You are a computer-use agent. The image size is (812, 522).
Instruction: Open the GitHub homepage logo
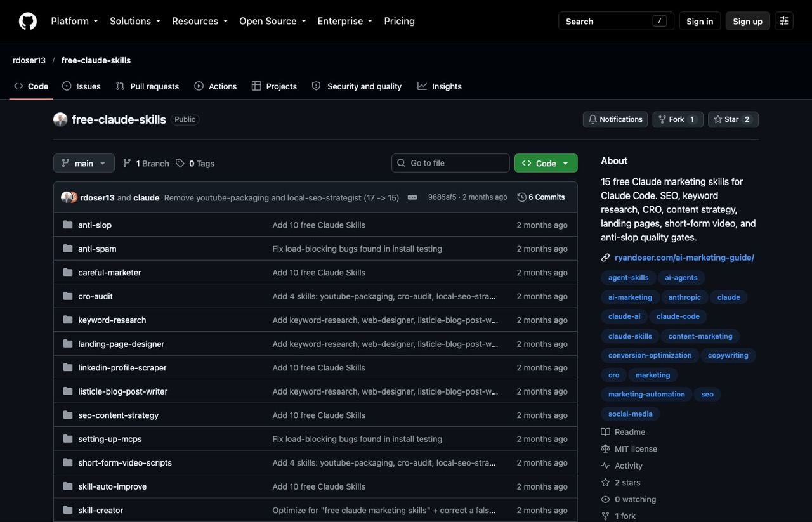pos(28,21)
